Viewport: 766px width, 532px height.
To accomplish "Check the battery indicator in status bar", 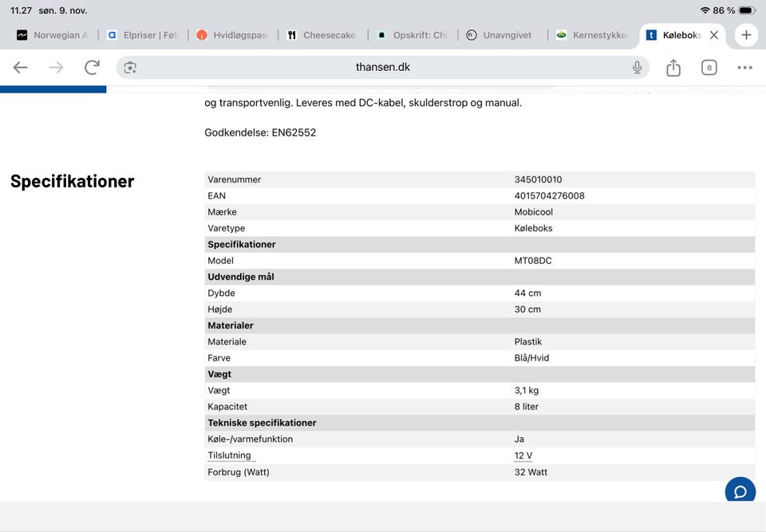I will pos(747,10).
